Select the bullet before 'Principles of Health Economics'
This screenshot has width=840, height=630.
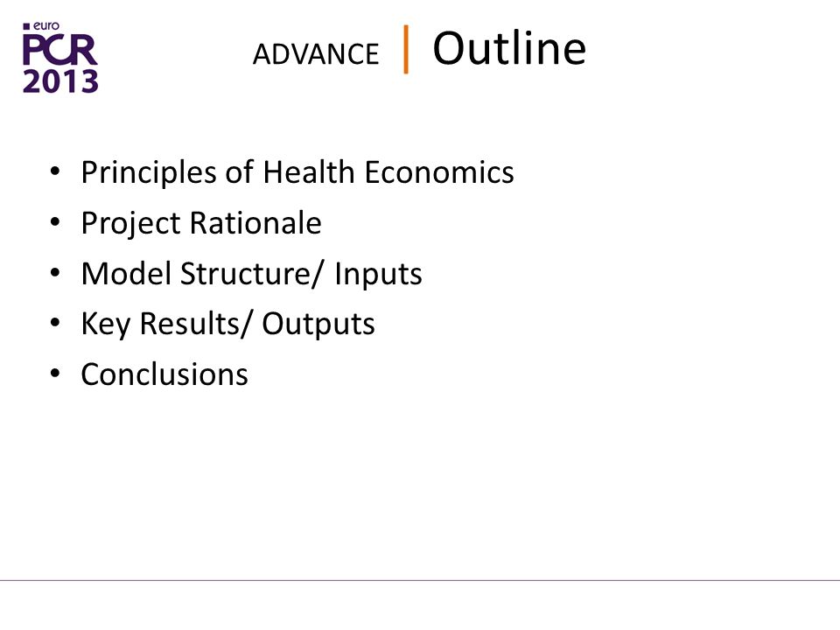(x=54, y=172)
